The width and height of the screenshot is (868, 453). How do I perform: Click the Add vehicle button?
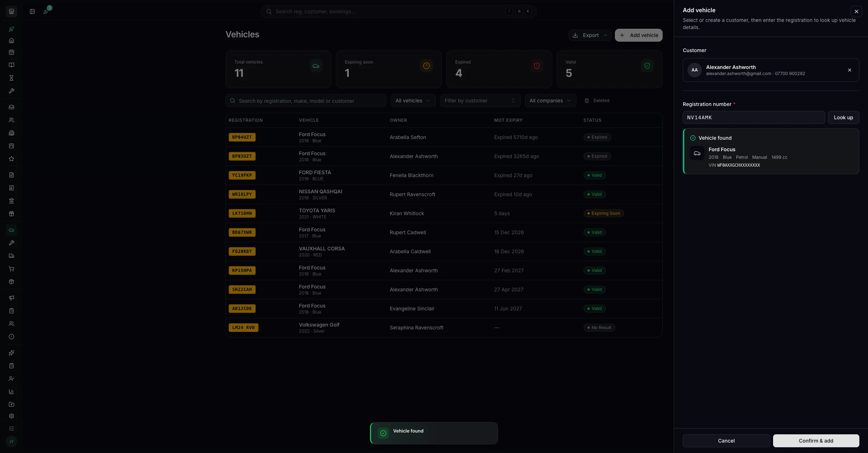coord(639,35)
